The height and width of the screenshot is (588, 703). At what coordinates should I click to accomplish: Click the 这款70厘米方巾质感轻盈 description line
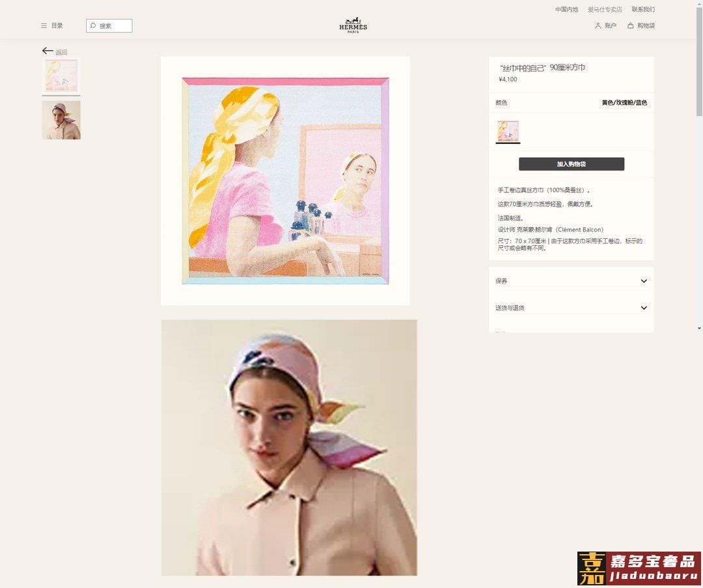(545, 204)
